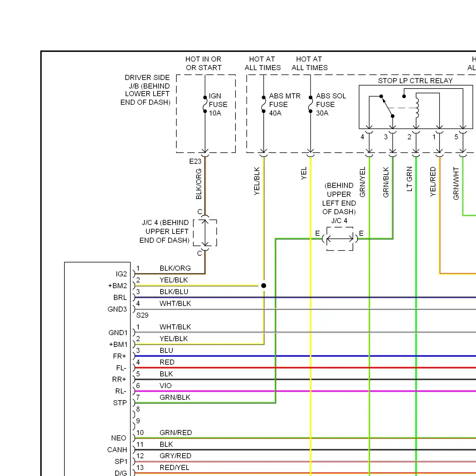Image resolution: width=476 pixels, height=476 pixels.
Task: Select the DRIVER SIDE J/B location note
Action: 146,90
